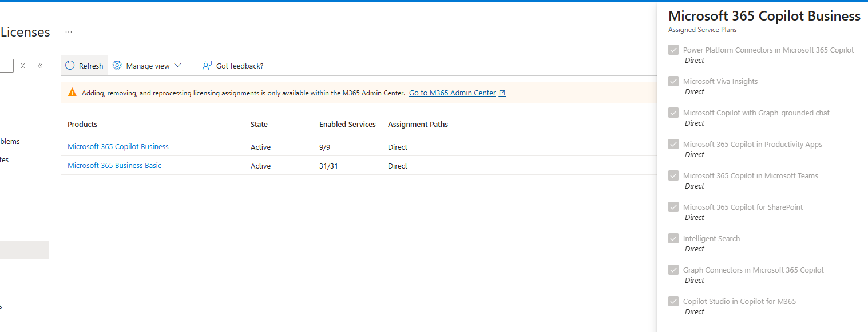The image size is (868, 332).
Task: Click Intelligent Search plan label
Action: pyautogui.click(x=711, y=239)
